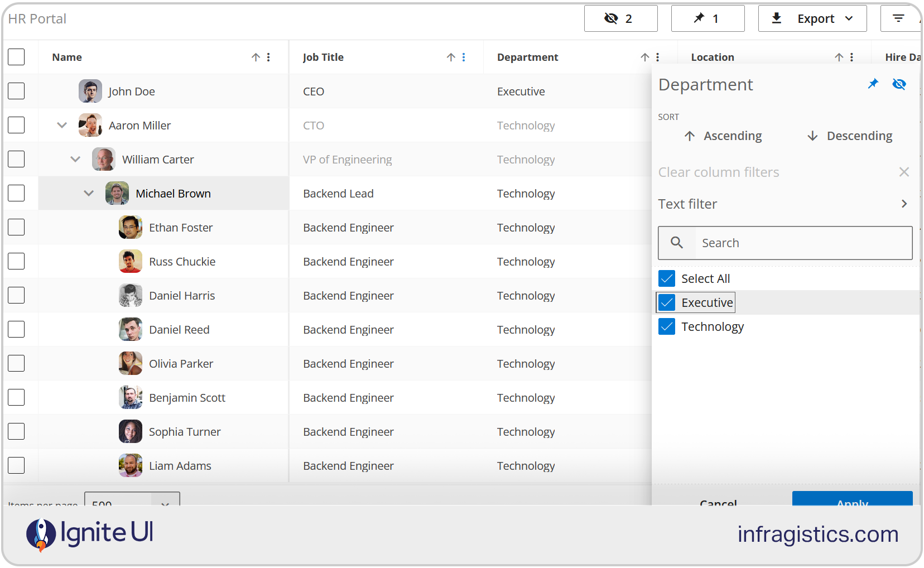Select Ascending sort in the Department dialog
The height and width of the screenshot is (568, 924).
click(x=723, y=136)
